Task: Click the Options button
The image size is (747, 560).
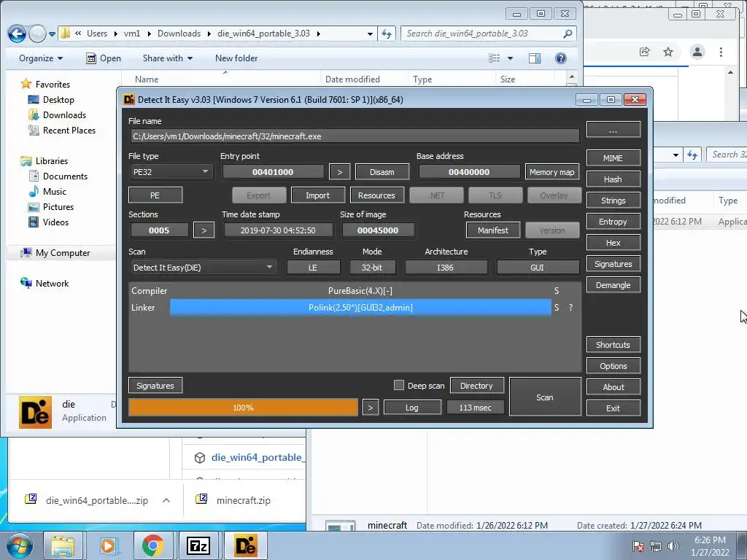Action: click(613, 366)
